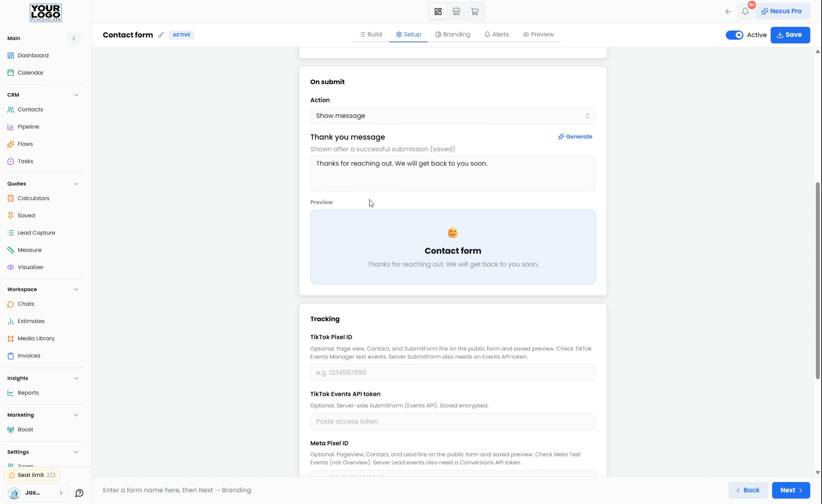Switch to the Build tab

[x=371, y=35]
